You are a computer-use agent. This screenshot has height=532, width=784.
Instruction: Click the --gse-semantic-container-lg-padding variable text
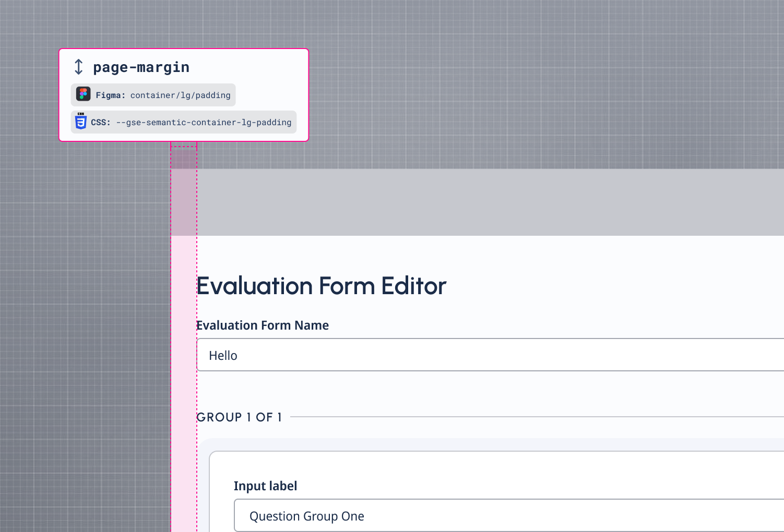(x=204, y=123)
